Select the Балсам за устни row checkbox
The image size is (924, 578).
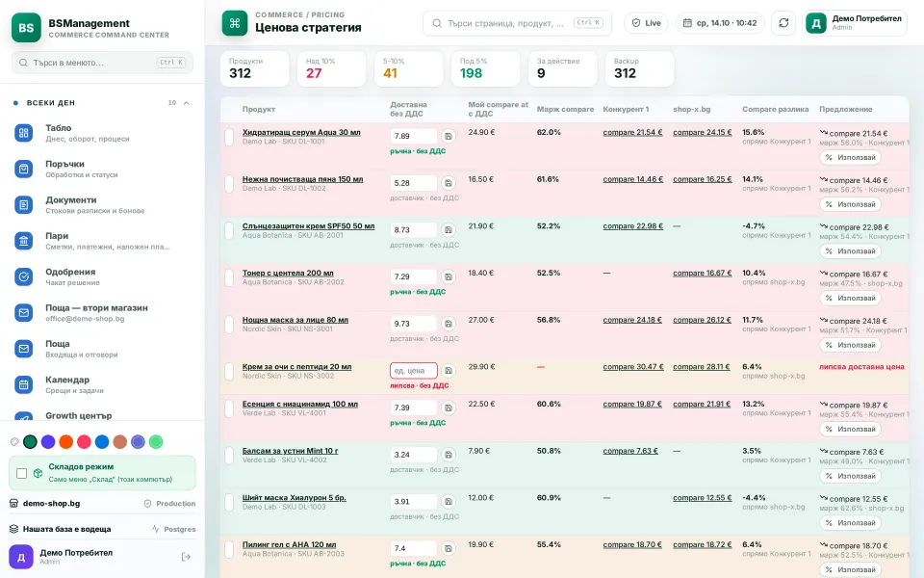(229, 456)
